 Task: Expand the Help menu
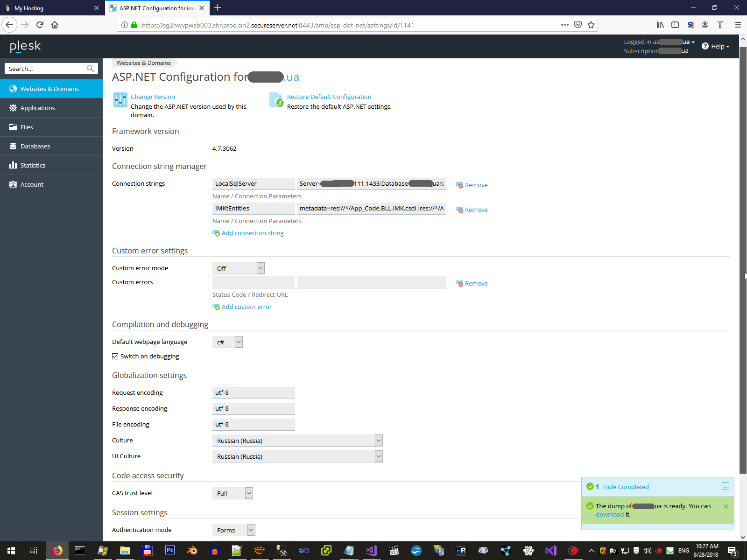(x=715, y=46)
